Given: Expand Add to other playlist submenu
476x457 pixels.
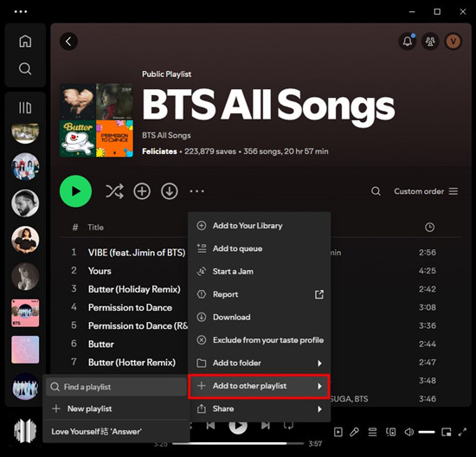Looking at the screenshot, I should pyautogui.click(x=260, y=386).
